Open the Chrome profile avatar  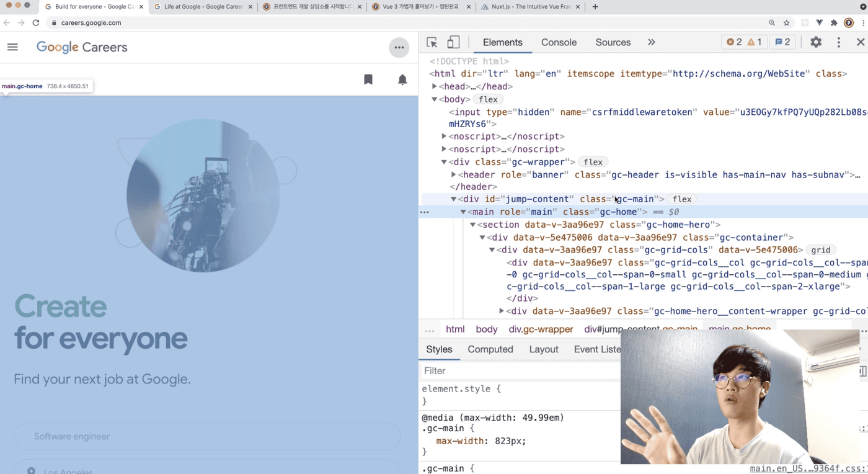[x=849, y=22]
